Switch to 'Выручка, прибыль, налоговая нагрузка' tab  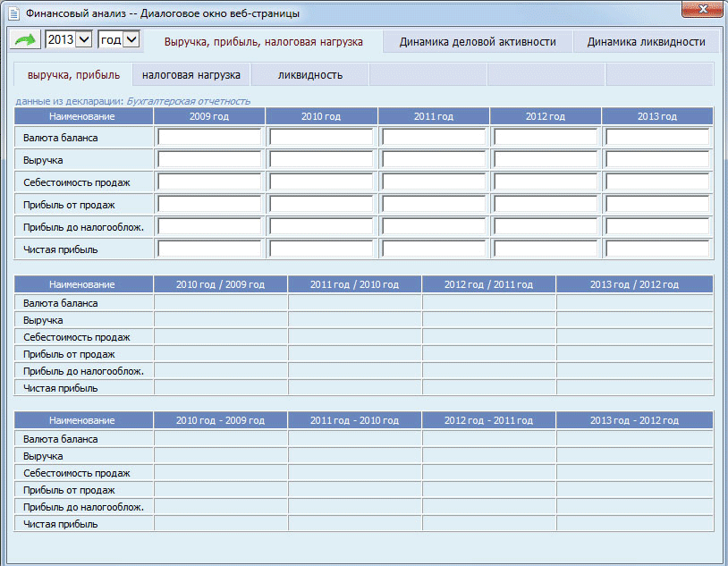coord(263,42)
